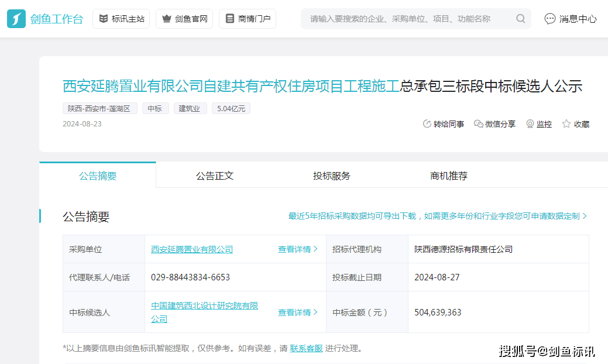Select the 公告摘要 tab
Screen dimensions: 608x364
(x=98, y=176)
